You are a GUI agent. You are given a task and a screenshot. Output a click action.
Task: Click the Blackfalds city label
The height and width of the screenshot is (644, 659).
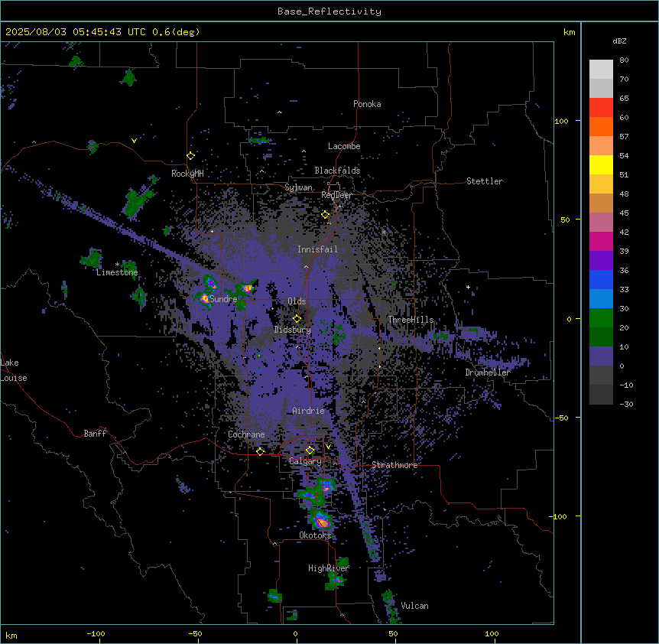[x=337, y=171]
